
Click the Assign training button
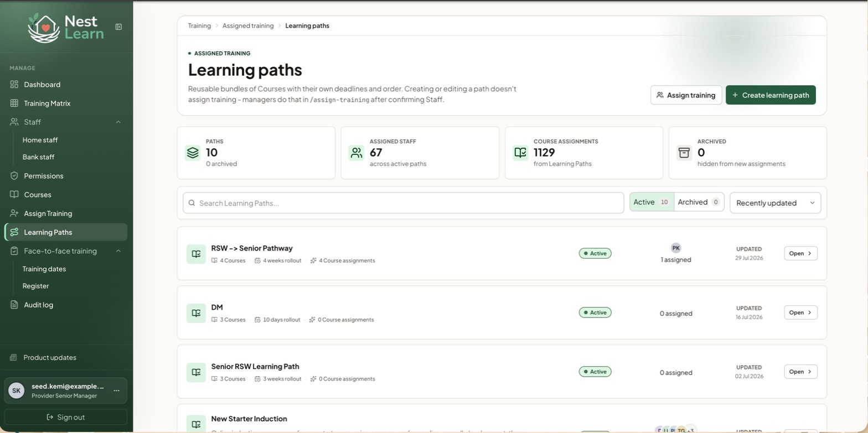[686, 95]
